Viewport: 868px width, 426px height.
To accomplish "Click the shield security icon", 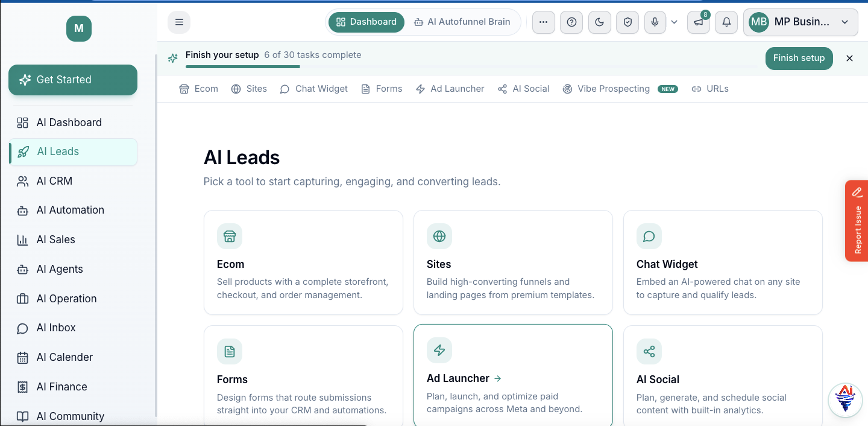I will pyautogui.click(x=627, y=22).
